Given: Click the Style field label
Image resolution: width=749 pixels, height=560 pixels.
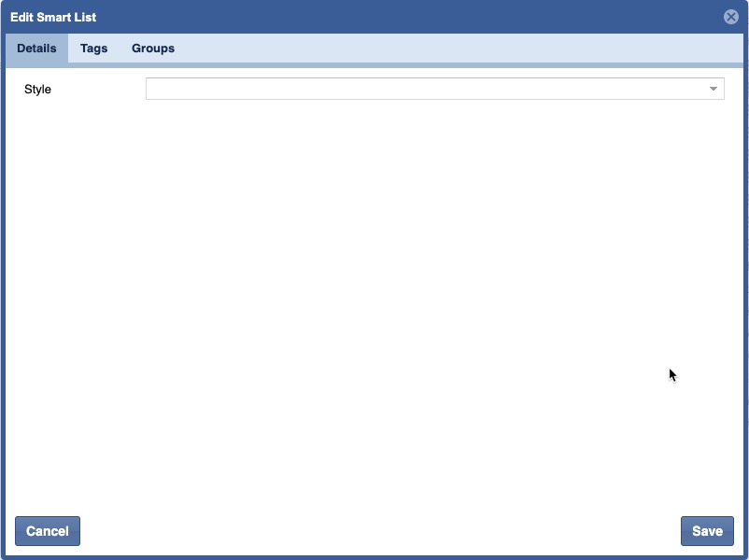Looking at the screenshot, I should [x=37, y=90].
